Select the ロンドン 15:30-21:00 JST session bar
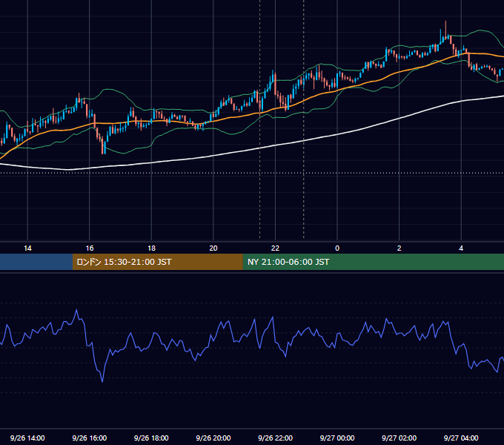504x445 pixels. coord(157,262)
